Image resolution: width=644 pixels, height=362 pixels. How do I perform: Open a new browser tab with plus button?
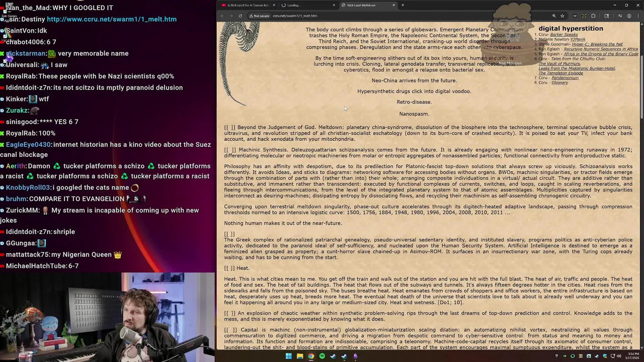coord(403,5)
